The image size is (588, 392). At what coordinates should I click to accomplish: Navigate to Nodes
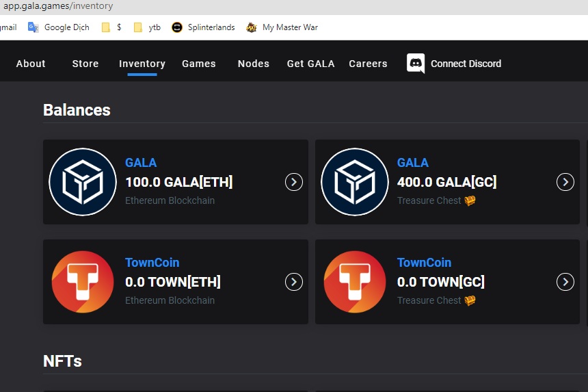254,64
